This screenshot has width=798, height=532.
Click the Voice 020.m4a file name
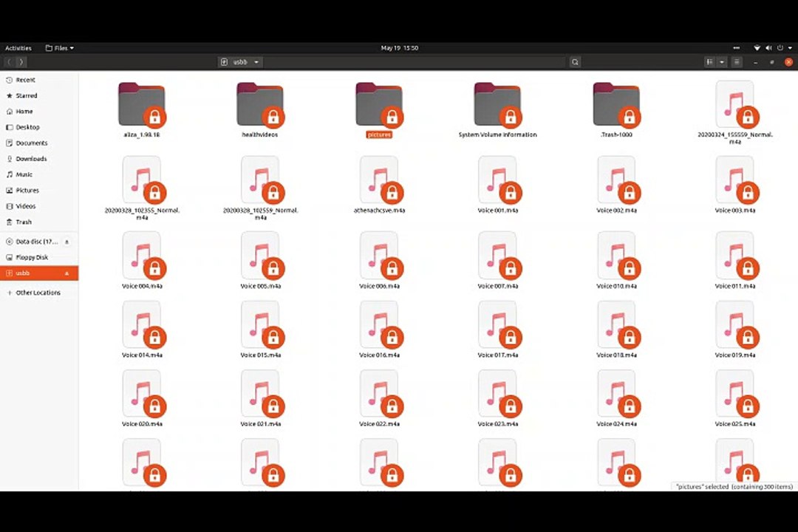click(x=142, y=424)
